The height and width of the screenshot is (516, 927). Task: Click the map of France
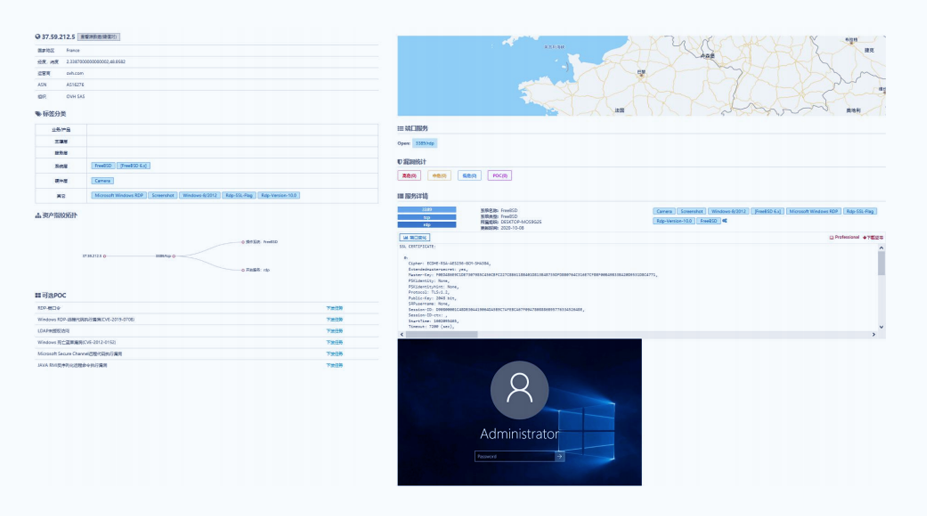coord(641,76)
